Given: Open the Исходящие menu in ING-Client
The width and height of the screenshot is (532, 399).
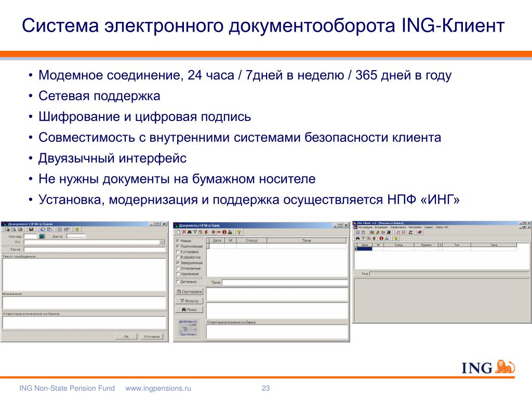Looking at the screenshot, I should tap(365, 228).
